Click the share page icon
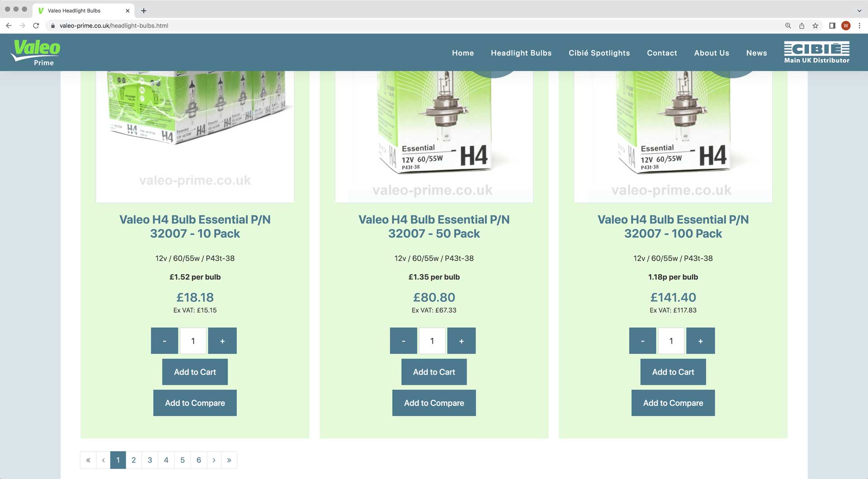Image resolution: width=868 pixels, height=479 pixels. [x=802, y=26]
